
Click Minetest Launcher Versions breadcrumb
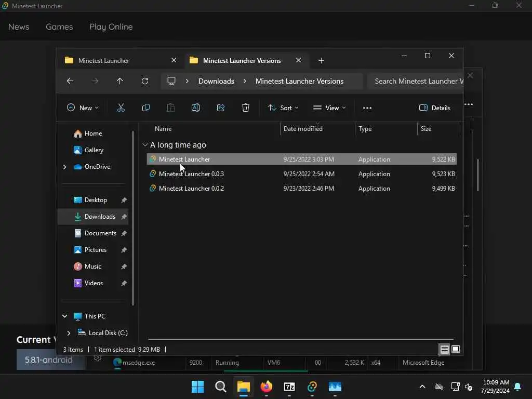pyautogui.click(x=299, y=81)
